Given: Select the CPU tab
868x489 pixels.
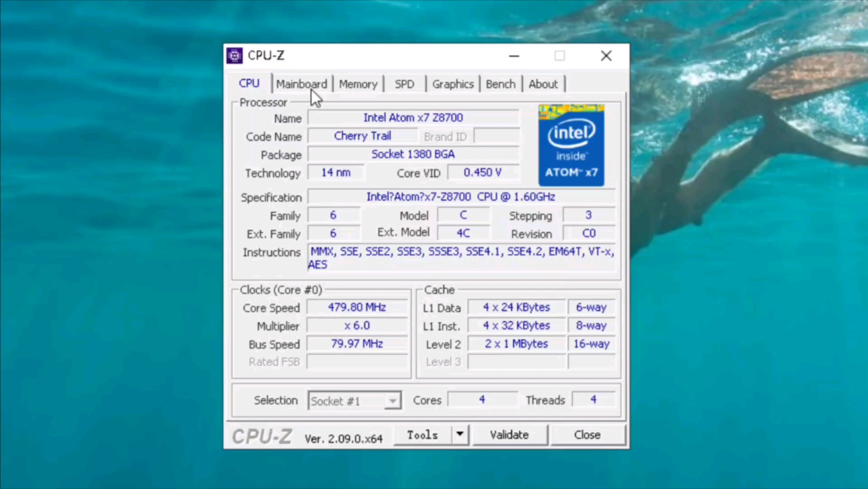Looking at the screenshot, I should (x=249, y=84).
